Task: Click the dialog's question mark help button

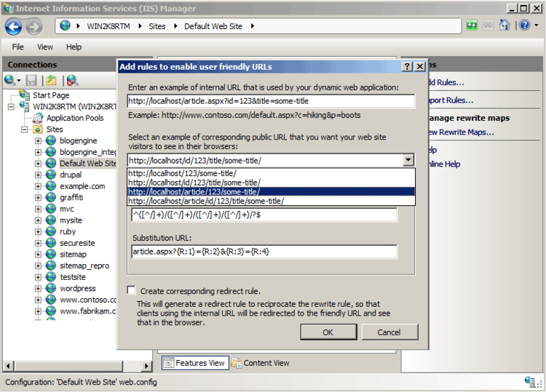Action: [408, 67]
